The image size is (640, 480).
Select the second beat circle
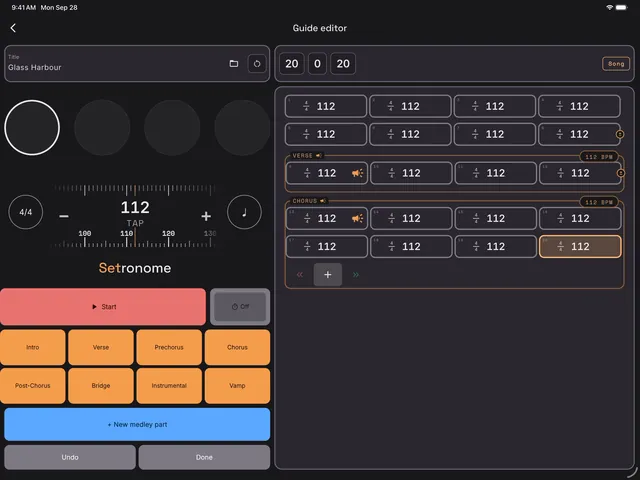pos(102,127)
